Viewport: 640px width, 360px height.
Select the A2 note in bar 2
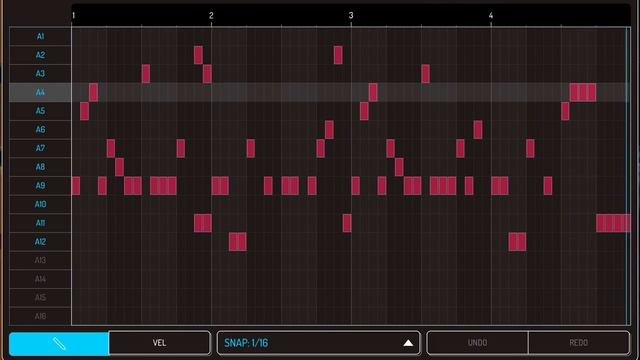pos(338,55)
